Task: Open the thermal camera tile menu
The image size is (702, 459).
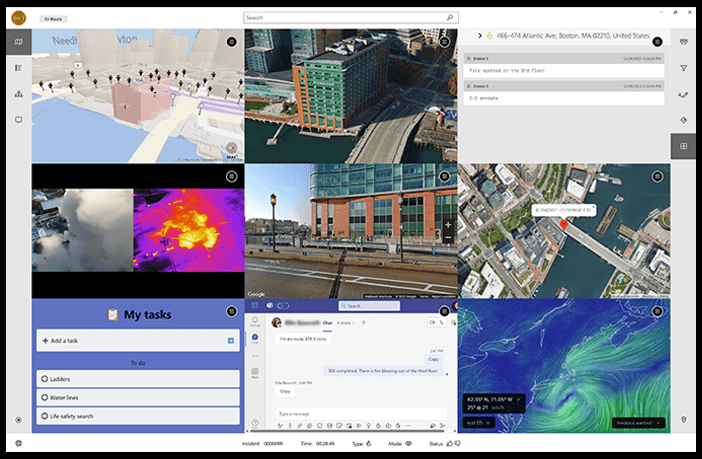Action: (232, 176)
